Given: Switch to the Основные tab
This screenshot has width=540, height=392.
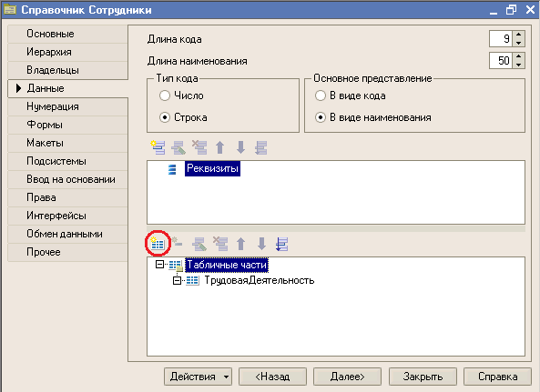Looking at the screenshot, I should (67, 34).
